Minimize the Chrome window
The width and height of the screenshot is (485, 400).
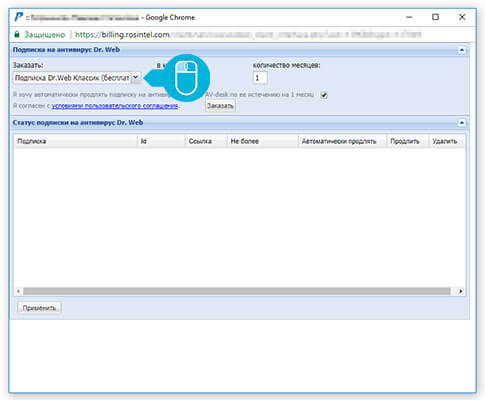409,17
